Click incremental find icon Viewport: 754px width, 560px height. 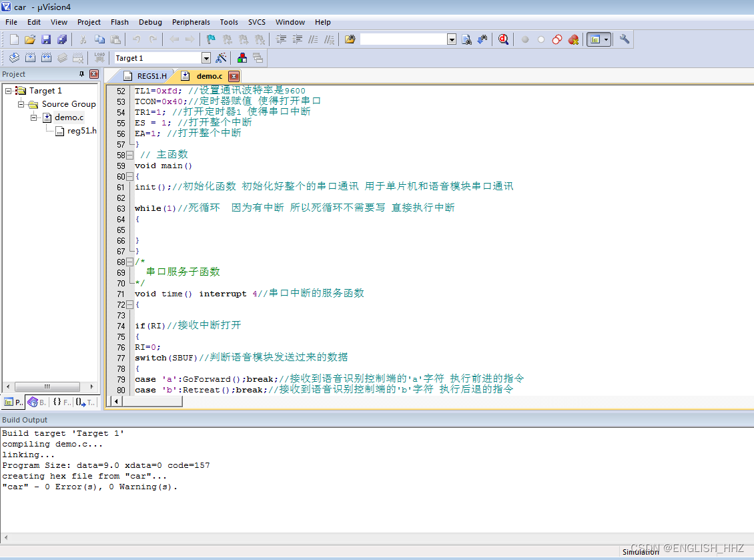point(482,39)
